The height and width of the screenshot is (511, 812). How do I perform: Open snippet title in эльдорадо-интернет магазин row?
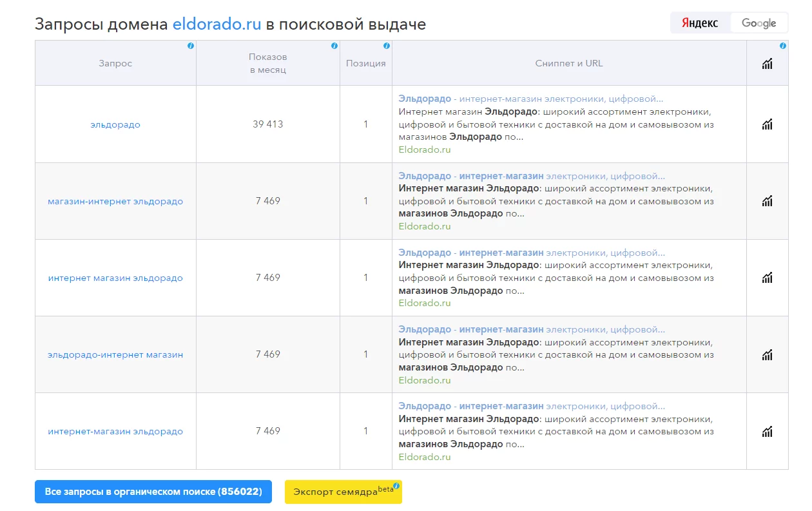coord(532,329)
